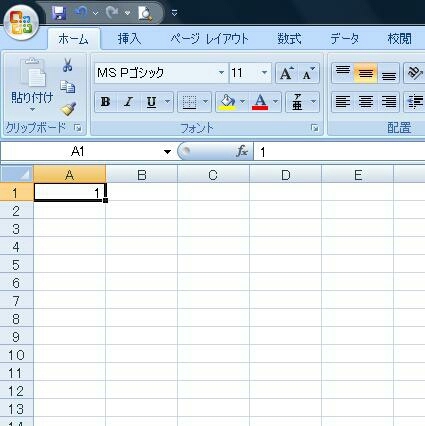This screenshot has width=425, height=426.
Task: Toggle Italic formatting
Action: [x=128, y=102]
